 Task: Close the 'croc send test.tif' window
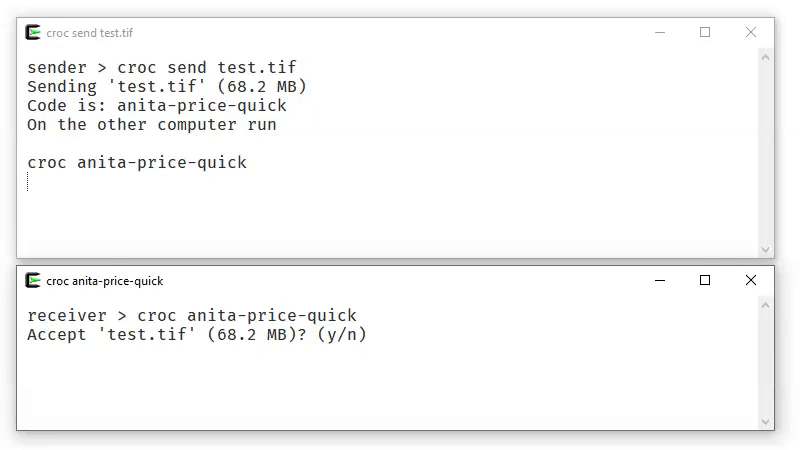tap(751, 32)
